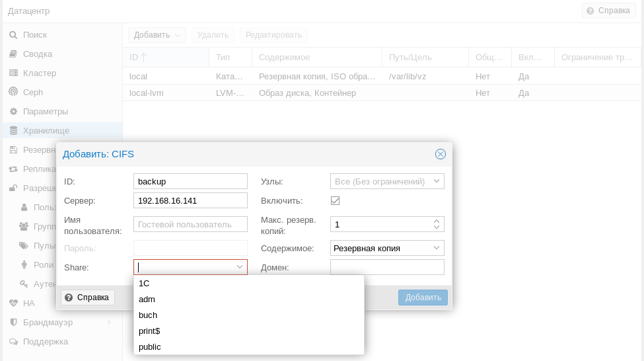This screenshot has height=361, width=644.
Task: Open Сводка via its book icon
Action: (x=13, y=54)
